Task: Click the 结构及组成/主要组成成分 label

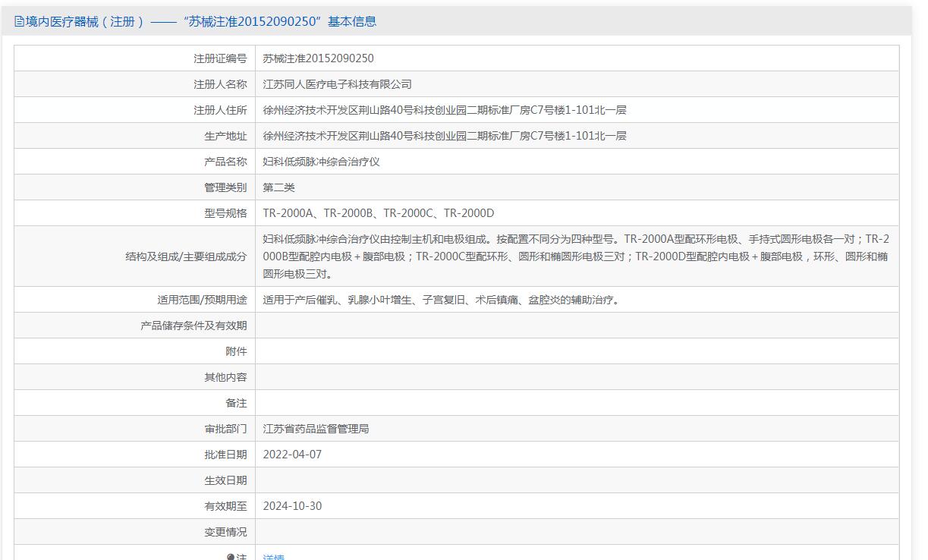Action: click(x=186, y=256)
